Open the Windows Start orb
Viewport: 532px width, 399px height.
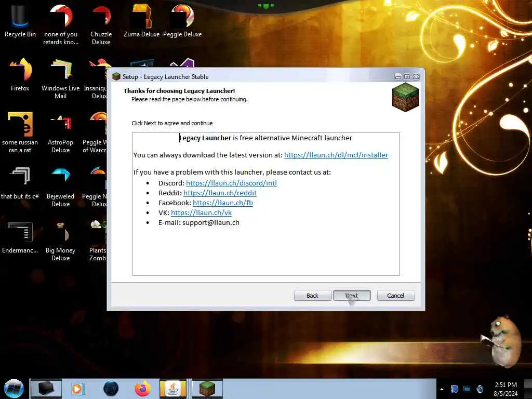[x=14, y=389]
